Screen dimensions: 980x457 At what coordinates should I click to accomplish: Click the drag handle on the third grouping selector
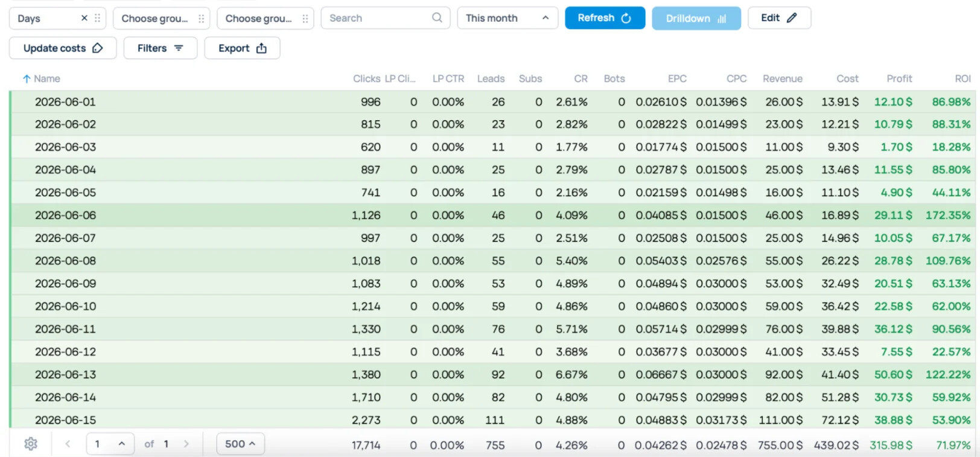[x=305, y=19]
